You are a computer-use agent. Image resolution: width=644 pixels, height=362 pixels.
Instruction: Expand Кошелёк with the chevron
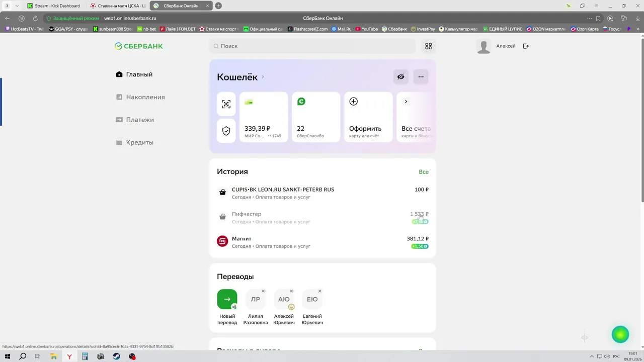coord(263,77)
